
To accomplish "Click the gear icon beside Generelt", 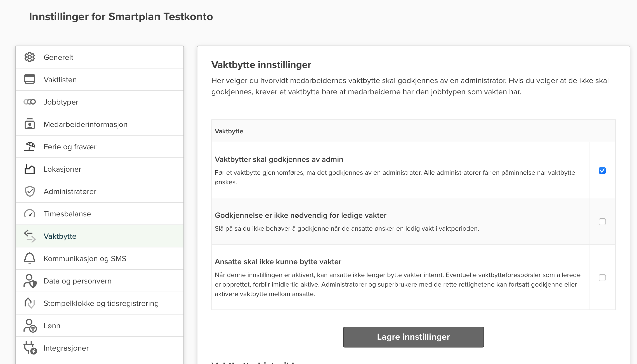I will [x=30, y=57].
